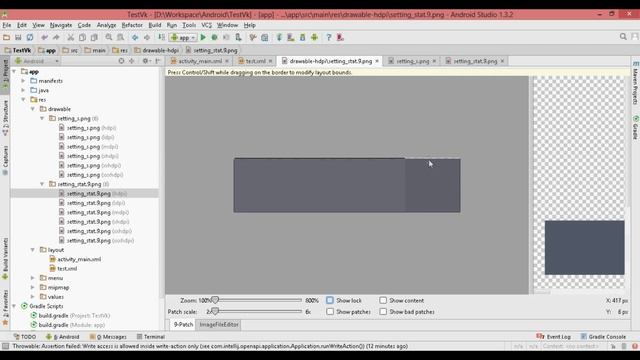640x360 pixels.
Task: Collapse the layout folder
Action: [x=33, y=250]
